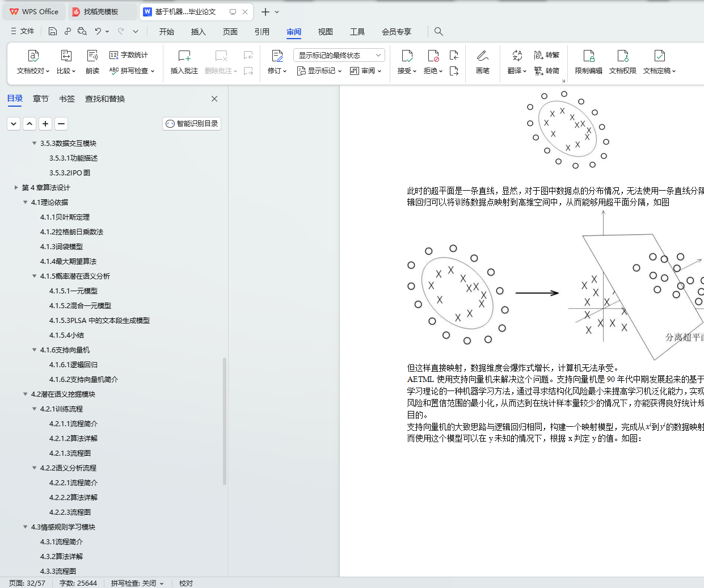Select the 画笔 pen tool

[483, 62]
